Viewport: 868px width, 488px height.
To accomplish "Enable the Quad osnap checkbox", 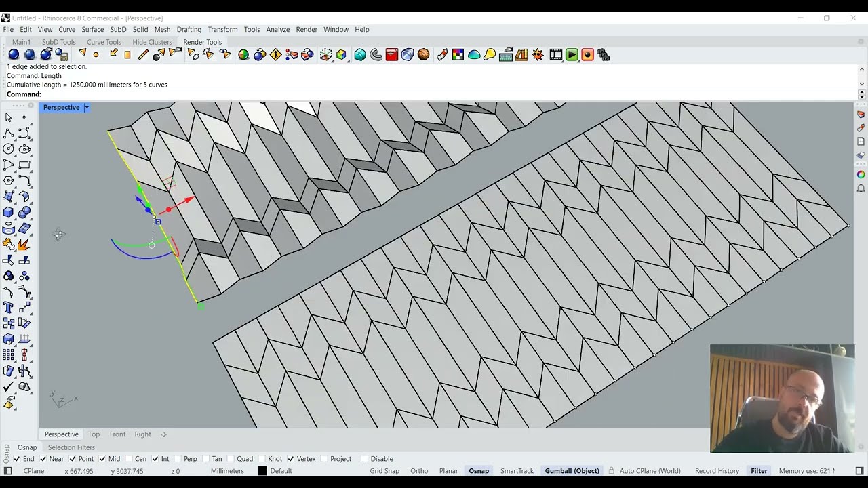I will [231, 459].
